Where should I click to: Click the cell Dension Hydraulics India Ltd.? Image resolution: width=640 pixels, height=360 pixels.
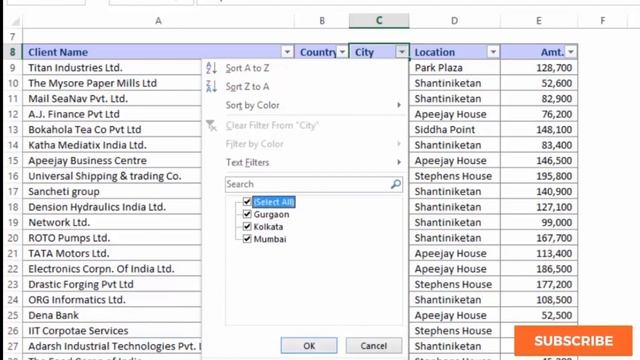(112, 207)
